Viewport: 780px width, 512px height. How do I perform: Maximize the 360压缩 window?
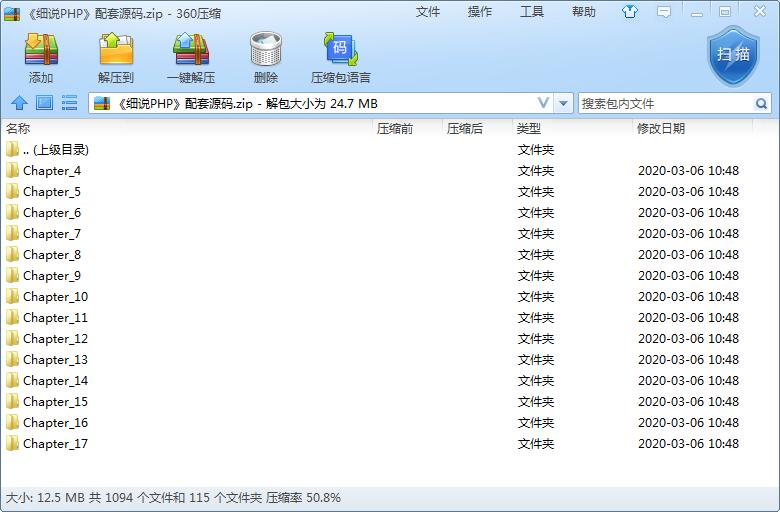(725, 11)
